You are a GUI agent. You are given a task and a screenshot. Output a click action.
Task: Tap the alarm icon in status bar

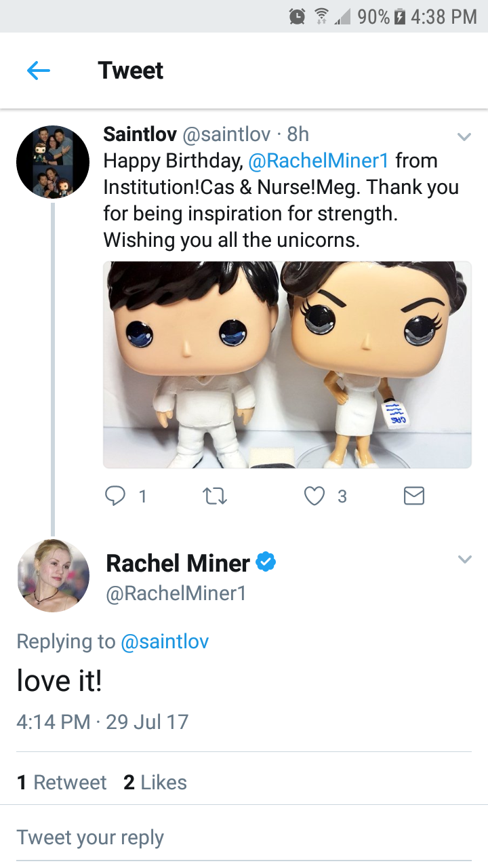(297, 16)
